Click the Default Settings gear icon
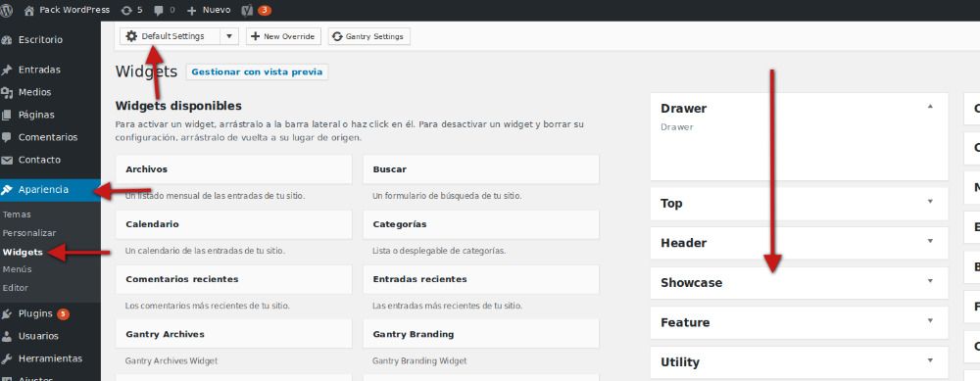Viewport: 980px width, 381px height. (131, 36)
